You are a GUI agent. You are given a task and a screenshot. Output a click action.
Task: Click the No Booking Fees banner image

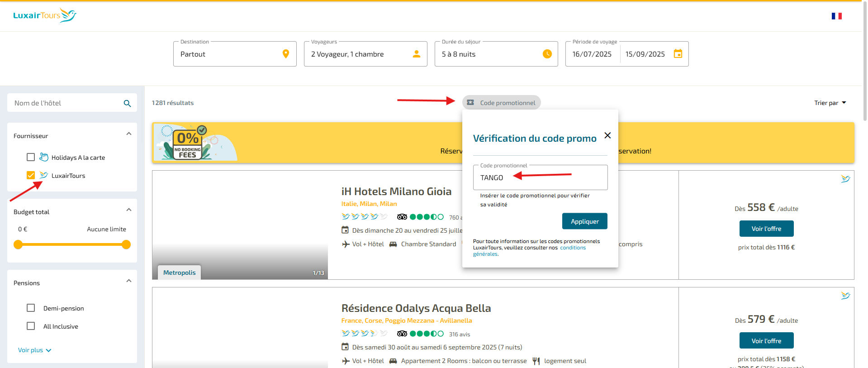pyautogui.click(x=195, y=142)
